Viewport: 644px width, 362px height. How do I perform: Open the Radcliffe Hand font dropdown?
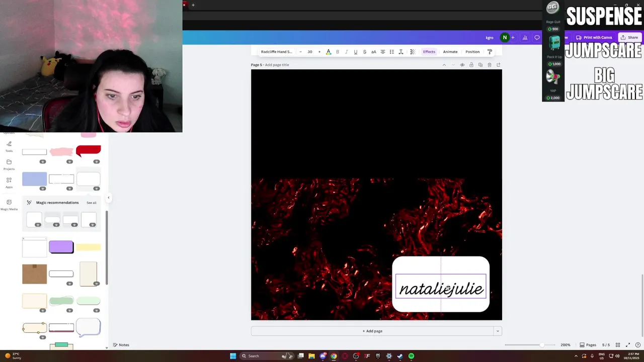276,52
